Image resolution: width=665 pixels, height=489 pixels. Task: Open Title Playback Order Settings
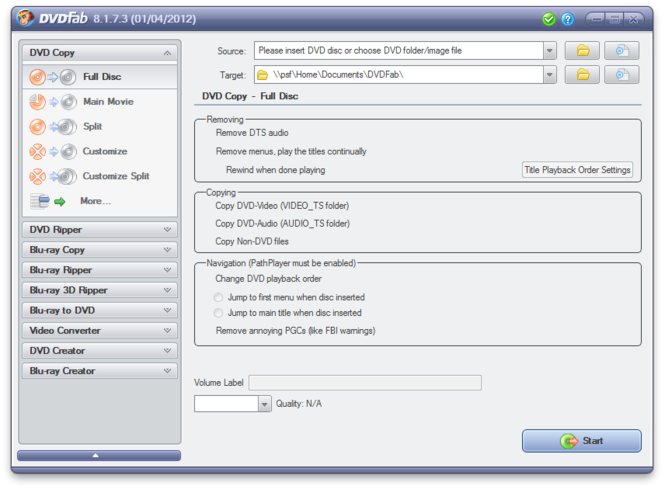click(577, 170)
